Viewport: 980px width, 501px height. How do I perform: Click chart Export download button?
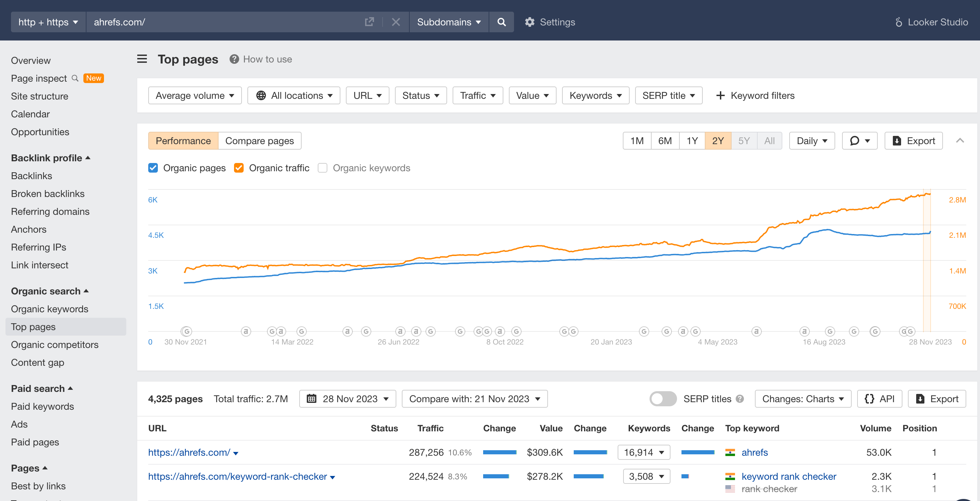(x=913, y=141)
